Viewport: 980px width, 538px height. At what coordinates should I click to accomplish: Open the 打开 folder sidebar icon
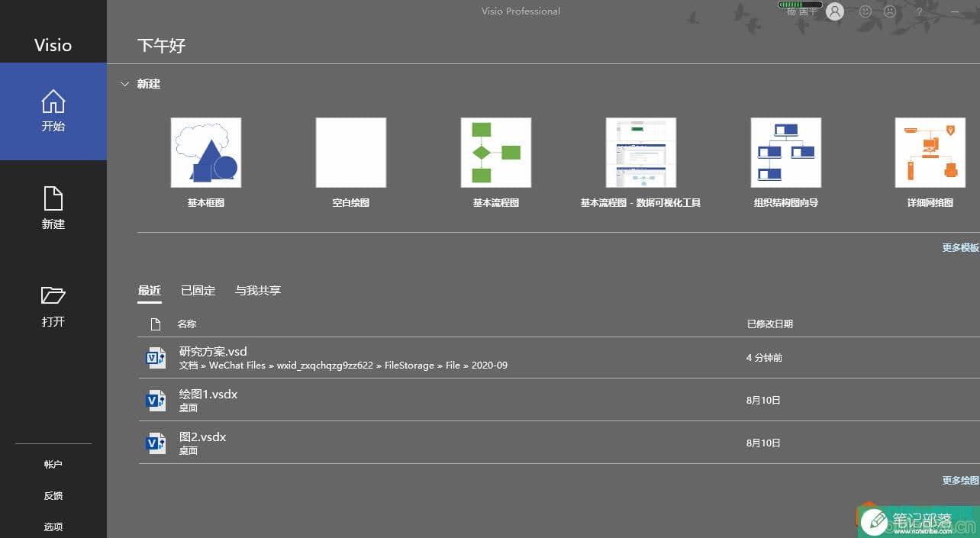click(x=53, y=295)
